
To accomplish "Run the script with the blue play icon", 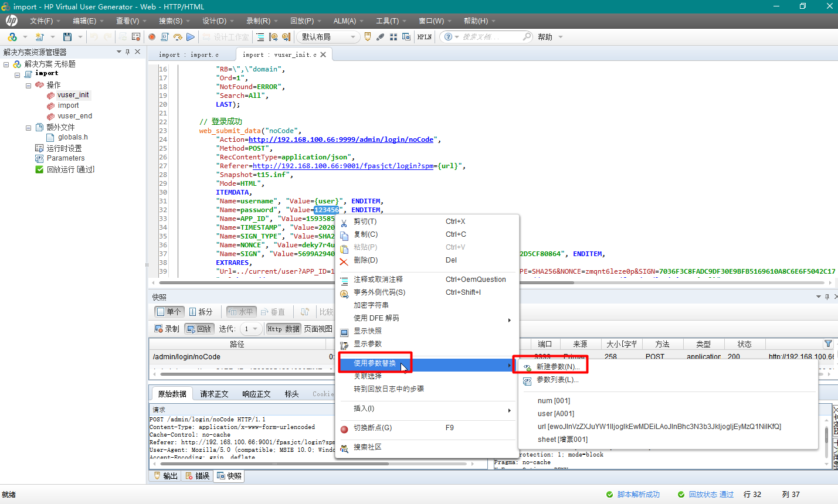I will click(x=190, y=36).
